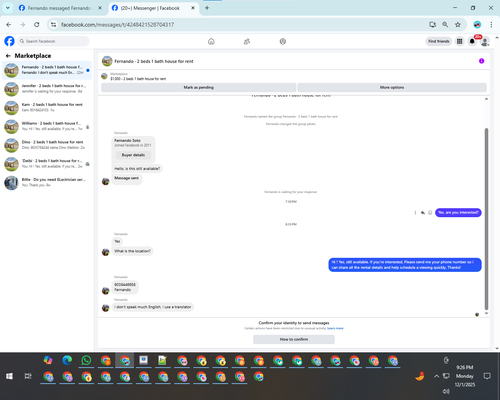Screen dimensions: 500x400
Task: Open the Williams conversation in the chat list
Action: tap(47, 126)
